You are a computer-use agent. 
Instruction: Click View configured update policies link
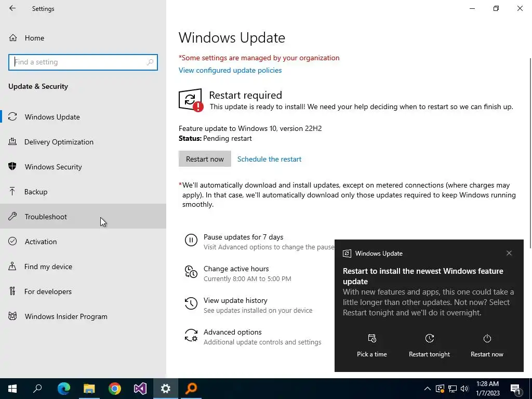[x=230, y=70]
